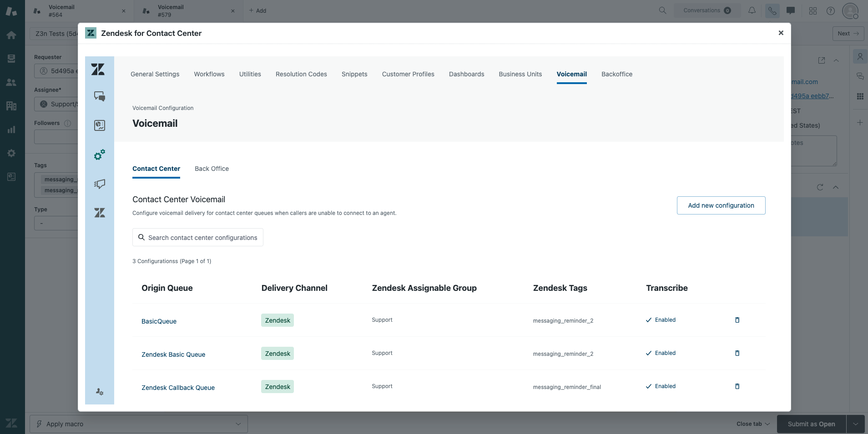Click the notifications bell icon
This screenshot has height=434, width=868.
(752, 10)
